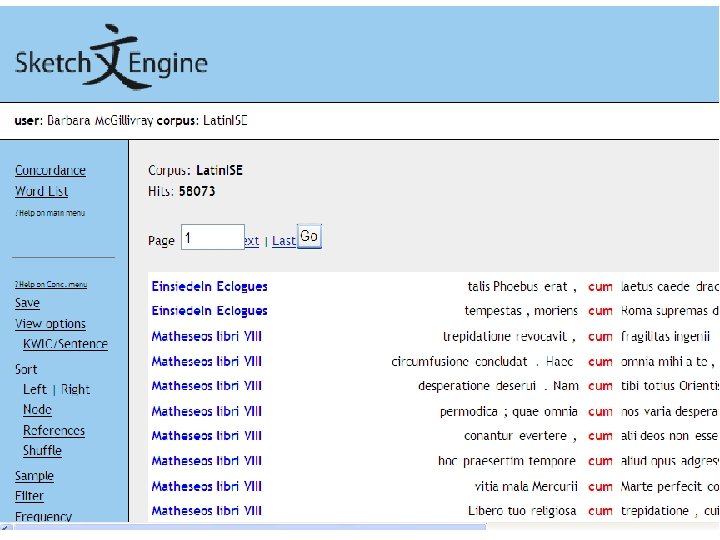Open the Frequency option

click(43, 516)
